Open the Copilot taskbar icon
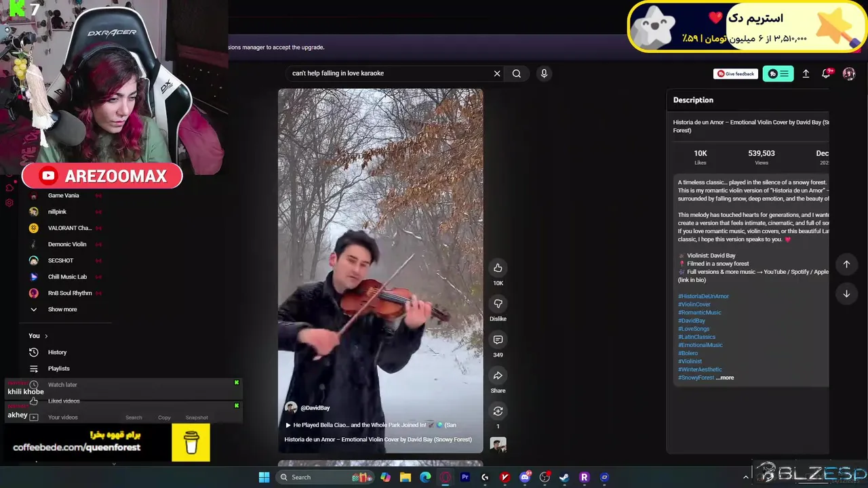The height and width of the screenshot is (488, 868). (x=386, y=477)
